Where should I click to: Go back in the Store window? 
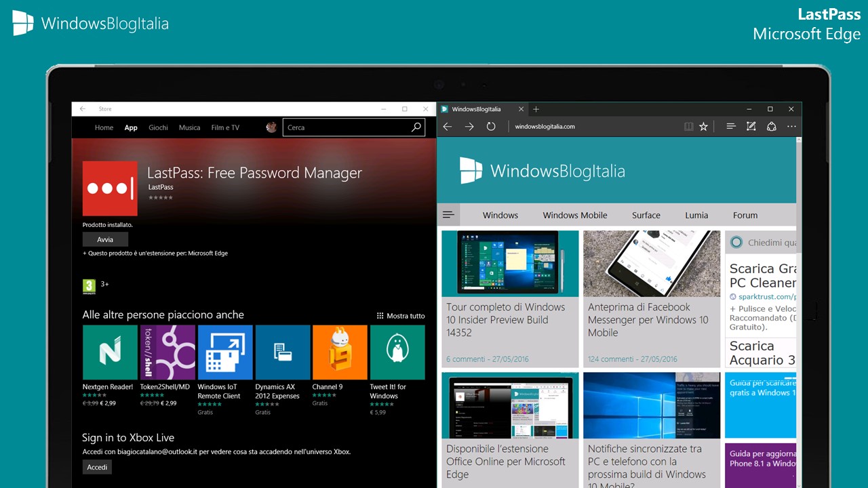point(83,108)
